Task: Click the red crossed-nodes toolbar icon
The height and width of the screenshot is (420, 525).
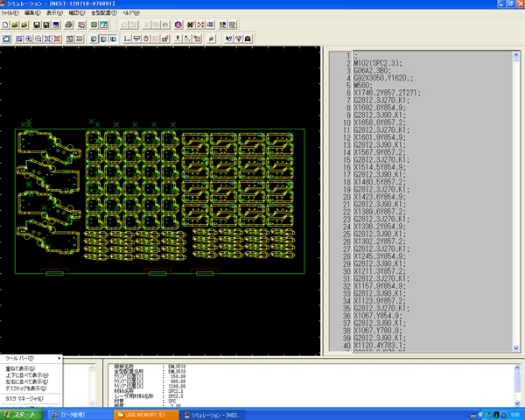Action: [x=200, y=24]
